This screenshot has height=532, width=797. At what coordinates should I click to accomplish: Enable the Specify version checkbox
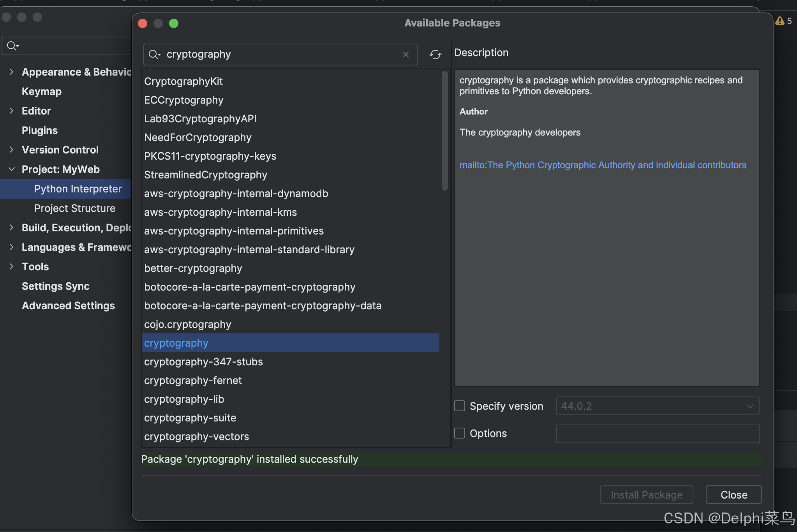[460, 406]
